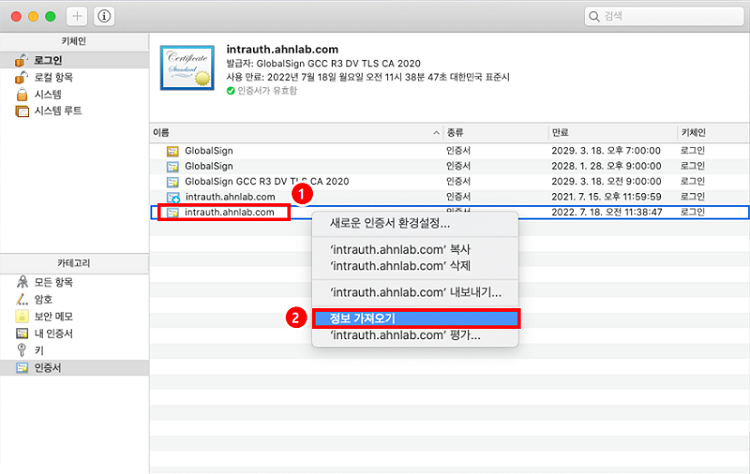750x474 pixels.
Task: Choose 'intrauth.ahnlab.com' 삭제 menu item
Action: click(x=415, y=266)
